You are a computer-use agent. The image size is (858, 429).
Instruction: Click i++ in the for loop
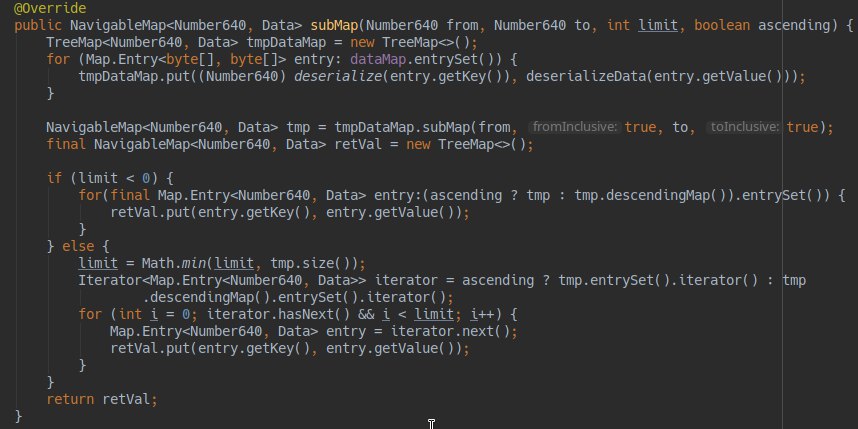click(x=482, y=314)
